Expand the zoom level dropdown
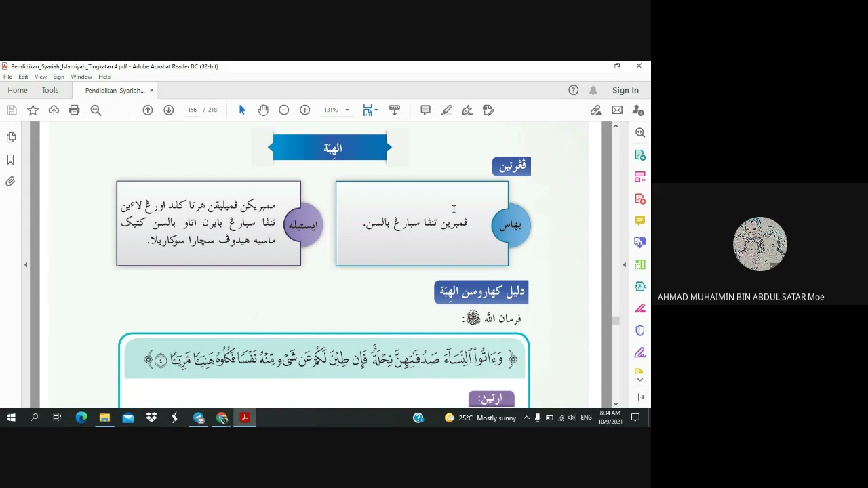Viewport: 868px width, 488px height. click(x=347, y=110)
